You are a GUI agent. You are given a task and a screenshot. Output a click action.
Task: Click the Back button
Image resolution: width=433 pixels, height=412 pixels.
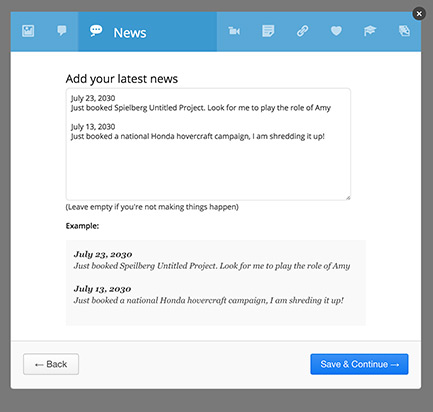(x=51, y=364)
